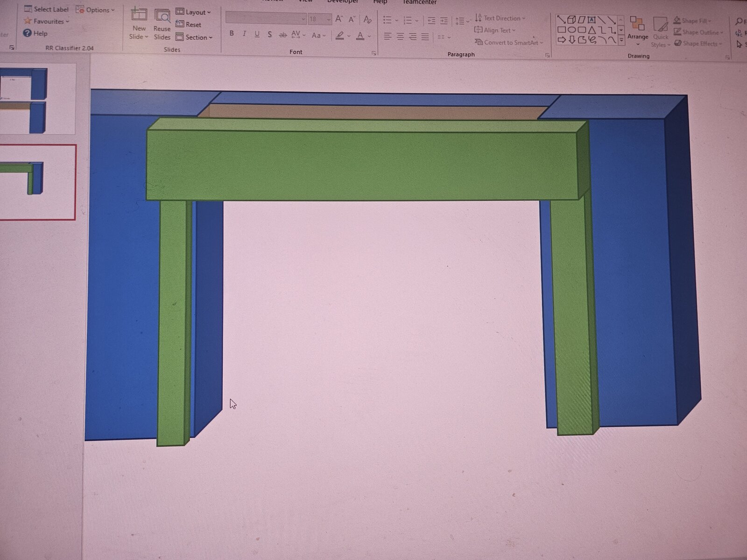Open the font size combo box
Image resolution: width=747 pixels, height=560 pixels.
[319, 19]
